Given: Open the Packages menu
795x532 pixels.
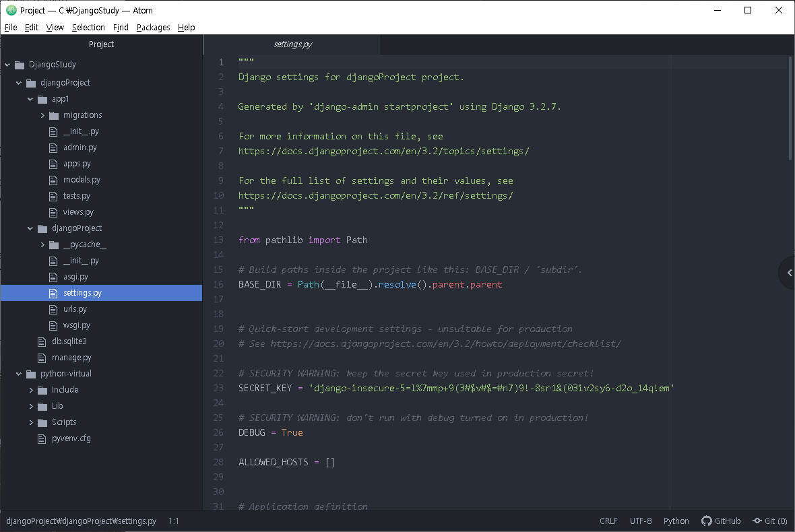Looking at the screenshot, I should (x=153, y=28).
